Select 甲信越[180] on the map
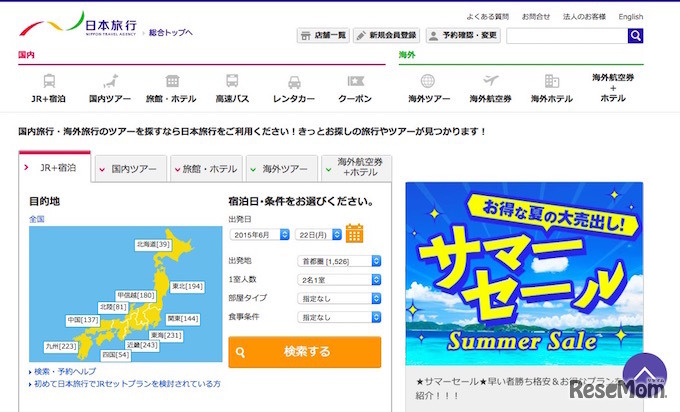Image resolution: width=680 pixels, height=412 pixels. point(136,295)
